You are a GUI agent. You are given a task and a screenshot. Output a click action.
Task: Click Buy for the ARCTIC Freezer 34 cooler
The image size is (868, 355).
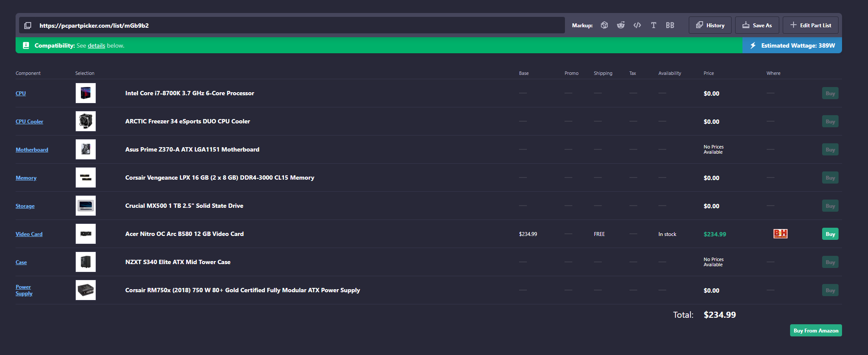click(x=830, y=121)
